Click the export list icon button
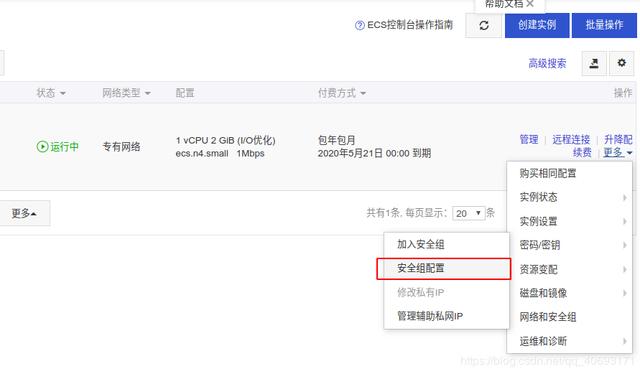The height and width of the screenshot is (374, 640). coord(594,63)
